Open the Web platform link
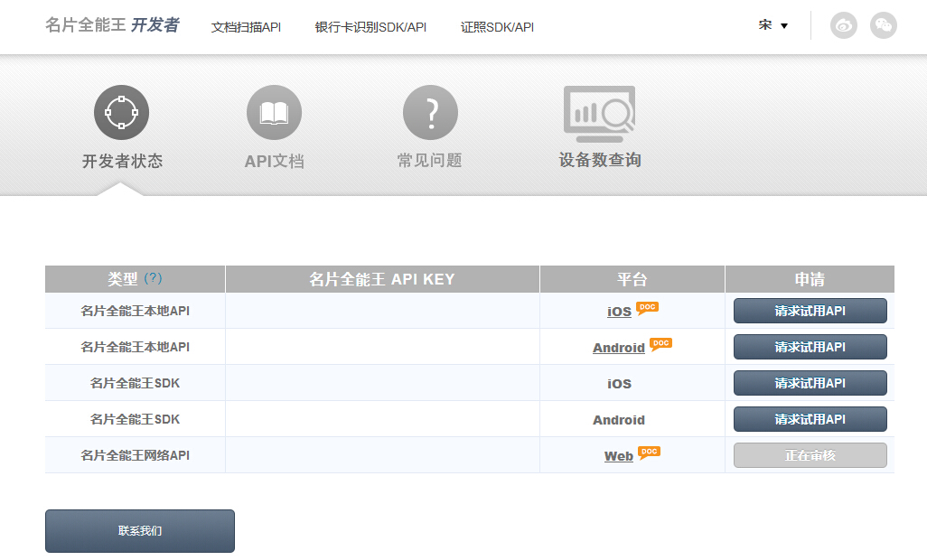927x560 pixels. click(x=618, y=456)
